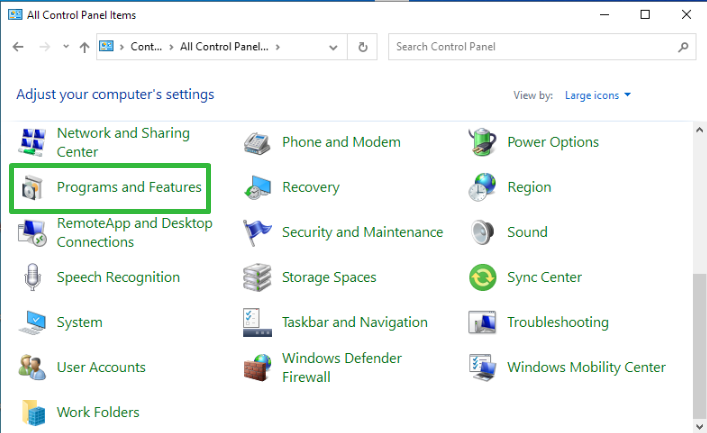Viewport: 707px width, 433px height.
Task: Expand the chevron before Cont... breadcrumb
Action: point(122,47)
